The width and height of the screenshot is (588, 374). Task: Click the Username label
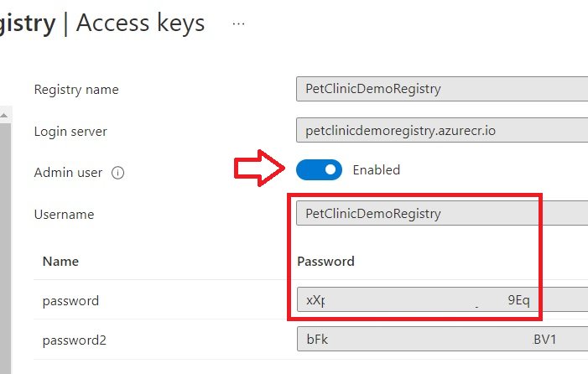[64, 215]
